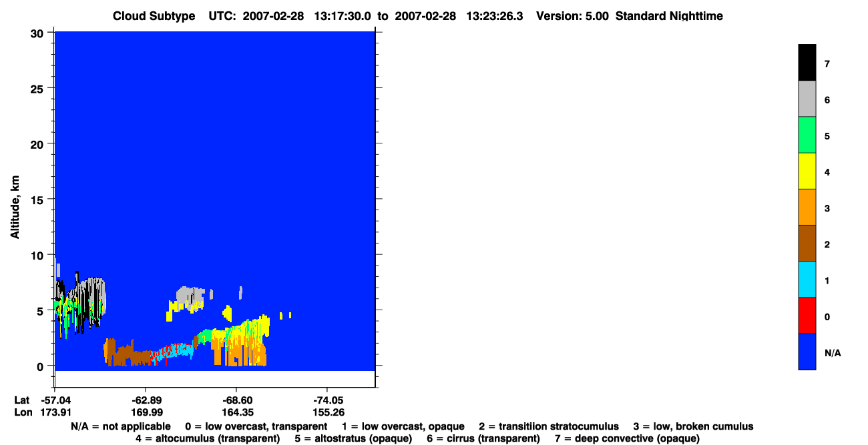The height and width of the screenshot is (445, 868).
Task: Click the latitude value -68.60
Action: [x=236, y=400]
